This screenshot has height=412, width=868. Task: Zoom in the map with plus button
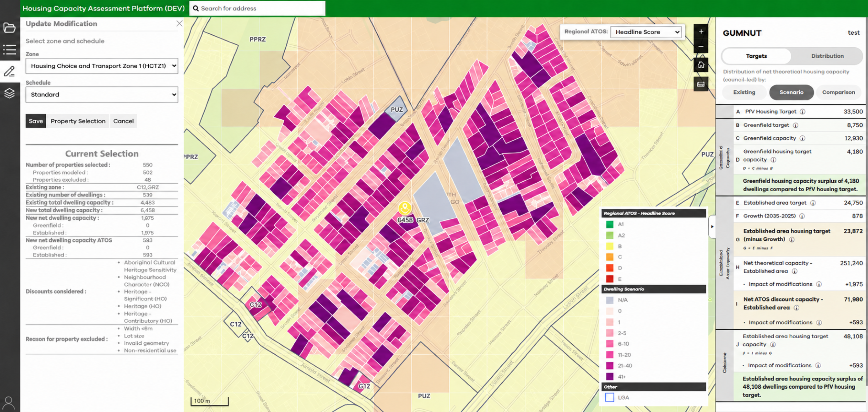point(701,32)
